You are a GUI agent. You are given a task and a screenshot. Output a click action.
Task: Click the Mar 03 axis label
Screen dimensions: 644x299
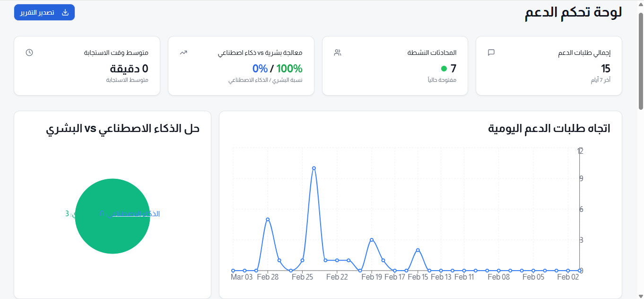point(241,277)
